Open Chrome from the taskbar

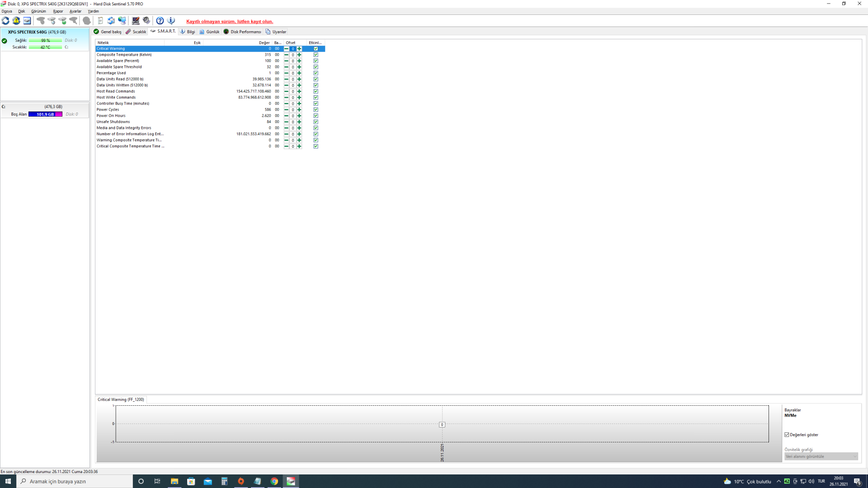274,481
